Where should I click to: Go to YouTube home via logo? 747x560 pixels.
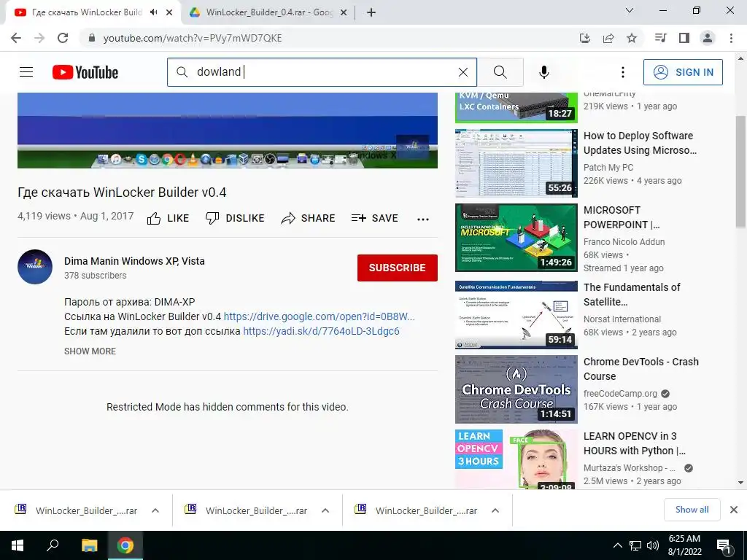coord(85,72)
